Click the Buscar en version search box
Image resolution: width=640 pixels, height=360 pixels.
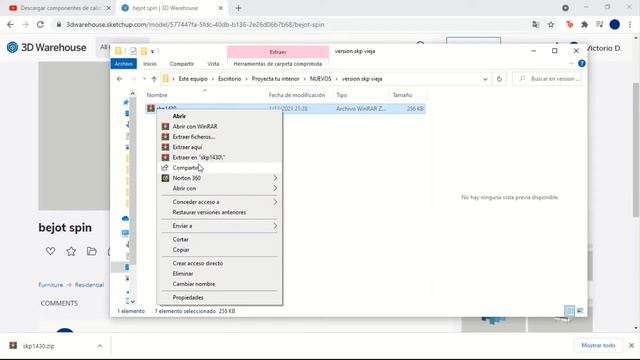[547, 79]
